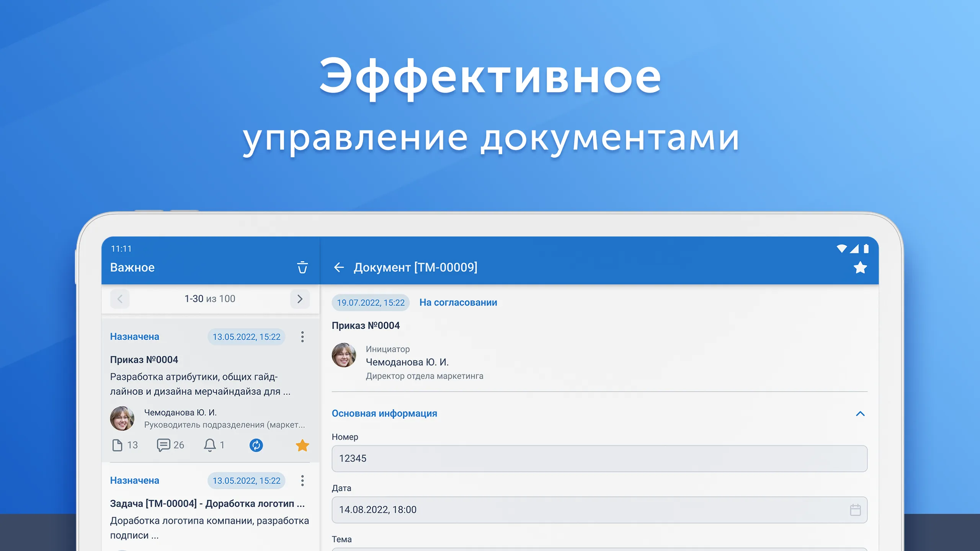Click Руководитель подразделения role text
Image resolution: width=980 pixels, height=551 pixels.
pyautogui.click(x=225, y=425)
